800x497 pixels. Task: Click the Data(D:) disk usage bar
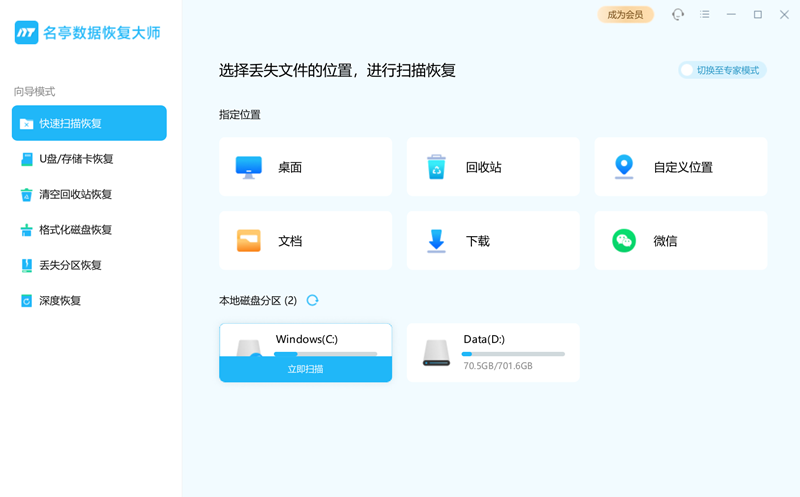click(513, 354)
